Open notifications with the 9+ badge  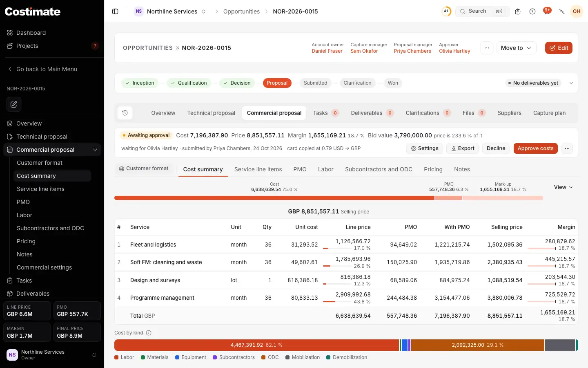[x=547, y=11]
